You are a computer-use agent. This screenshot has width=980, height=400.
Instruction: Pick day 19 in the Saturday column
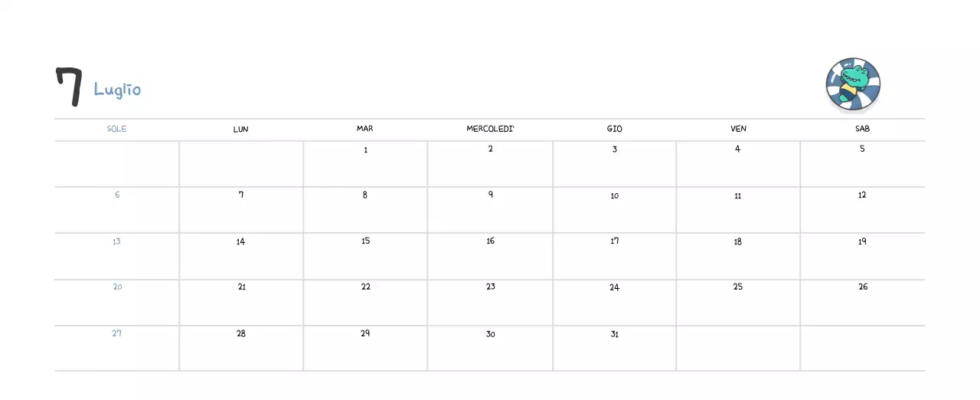(x=862, y=256)
